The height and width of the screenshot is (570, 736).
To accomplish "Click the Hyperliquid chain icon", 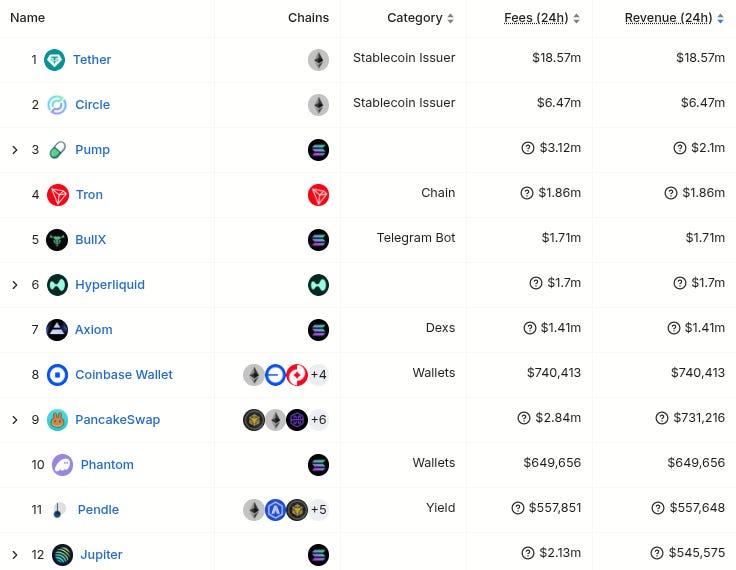I will [318, 285].
